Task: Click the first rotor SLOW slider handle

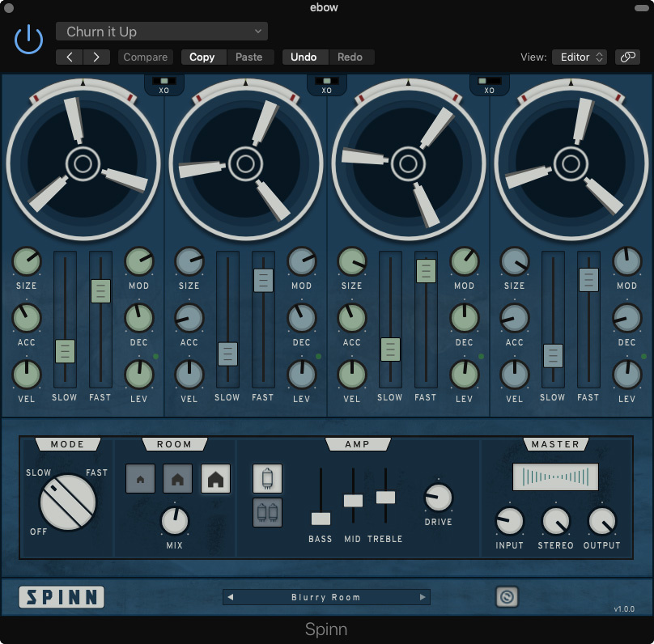Action: 65,351
